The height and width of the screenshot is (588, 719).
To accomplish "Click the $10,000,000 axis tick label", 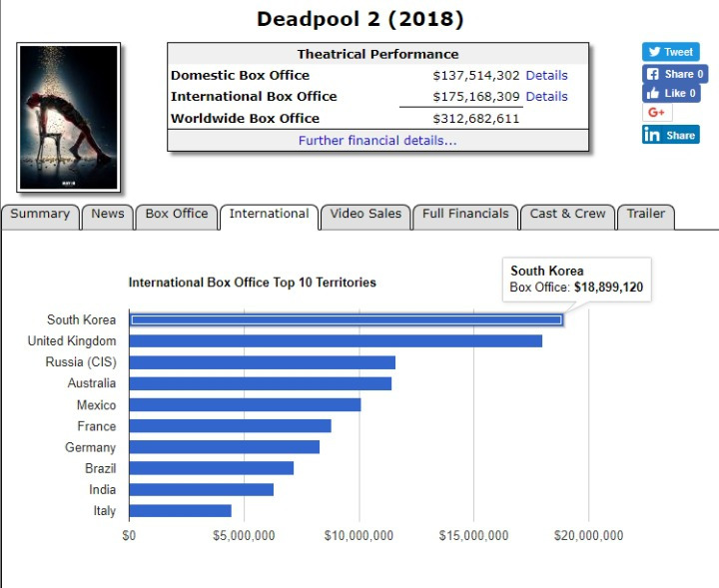I will (x=359, y=535).
